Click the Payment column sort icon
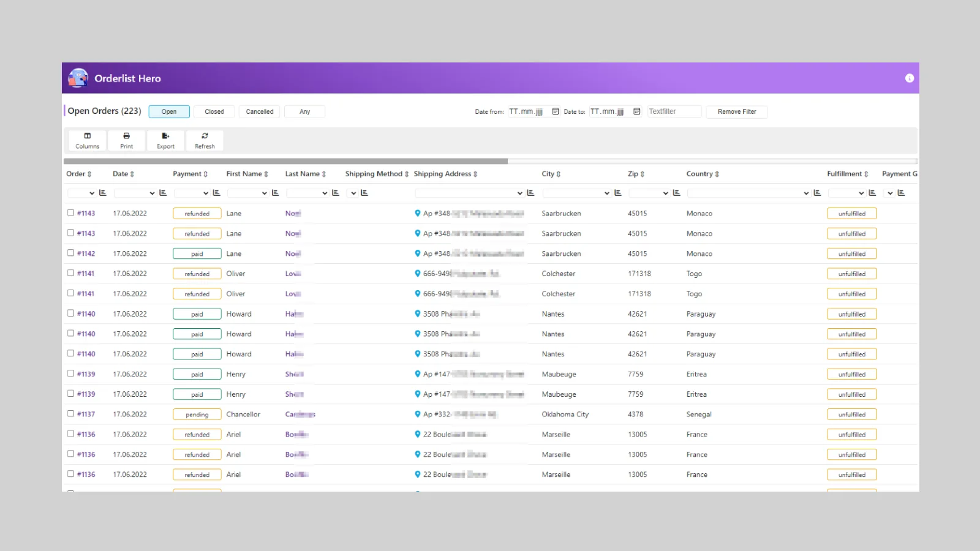980x551 pixels. [x=206, y=174]
